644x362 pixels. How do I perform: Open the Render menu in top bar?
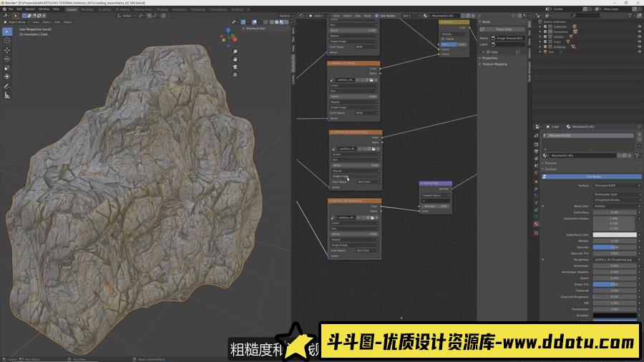[x=30, y=9]
